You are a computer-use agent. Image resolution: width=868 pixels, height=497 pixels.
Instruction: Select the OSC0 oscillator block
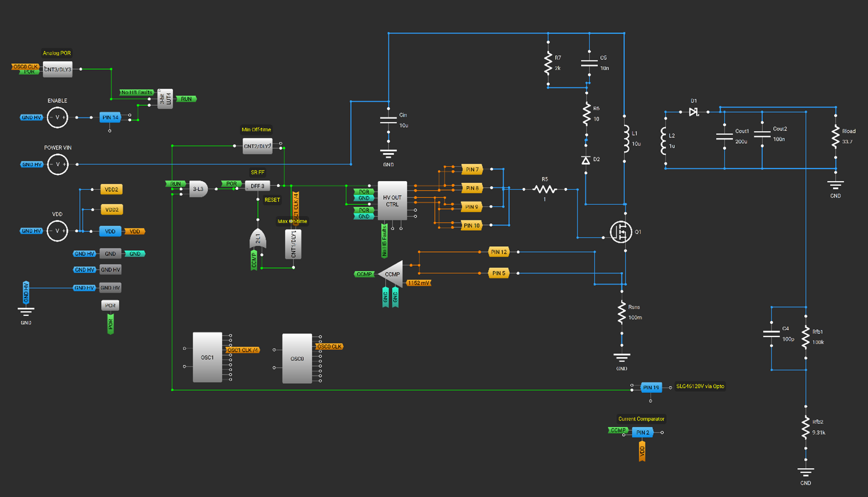click(x=297, y=358)
